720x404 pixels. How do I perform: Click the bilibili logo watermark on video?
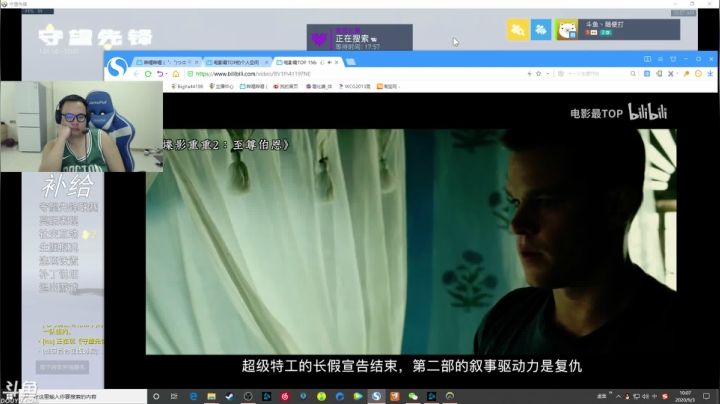(x=647, y=112)
